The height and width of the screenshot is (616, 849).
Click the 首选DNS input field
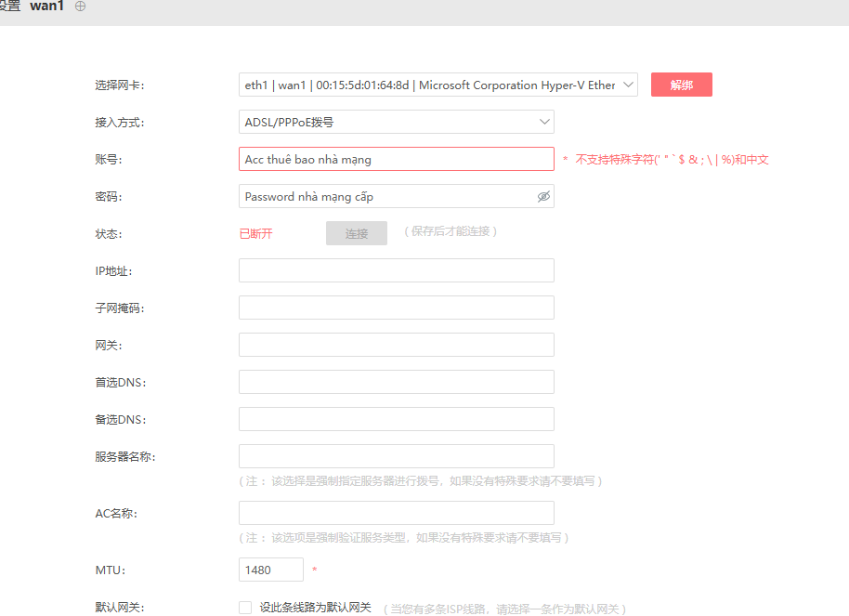click(397, 382)
